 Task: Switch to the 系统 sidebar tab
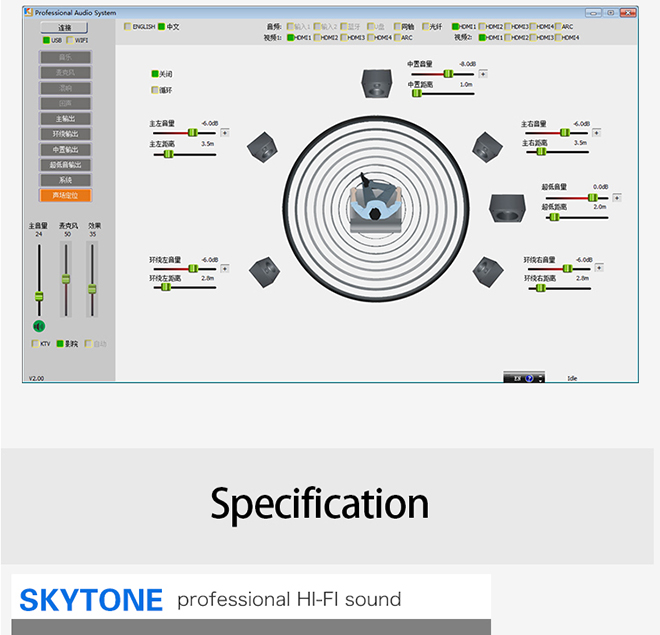66,180
